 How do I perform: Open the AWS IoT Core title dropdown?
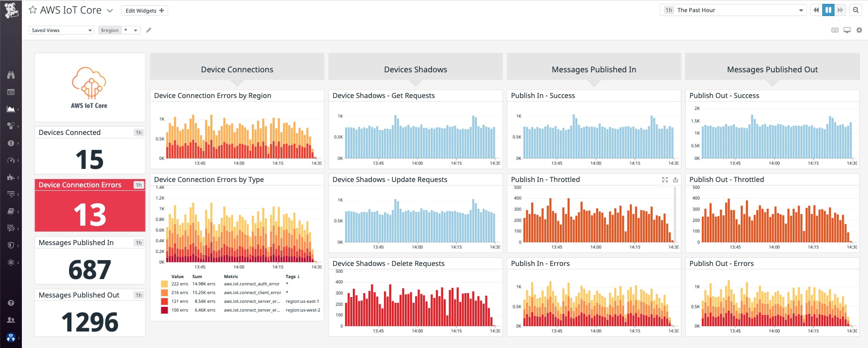(110, 11)
